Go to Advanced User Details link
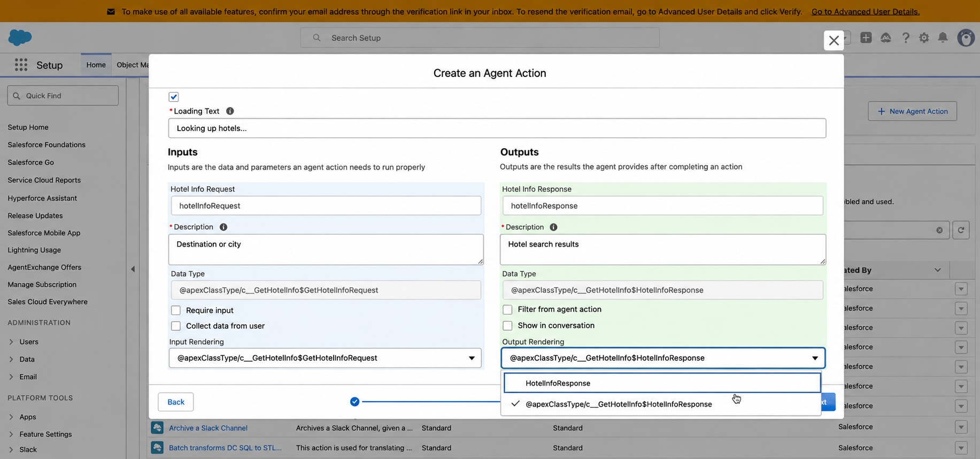This screenshot has height=459, width=980. [x=866, y=11]
